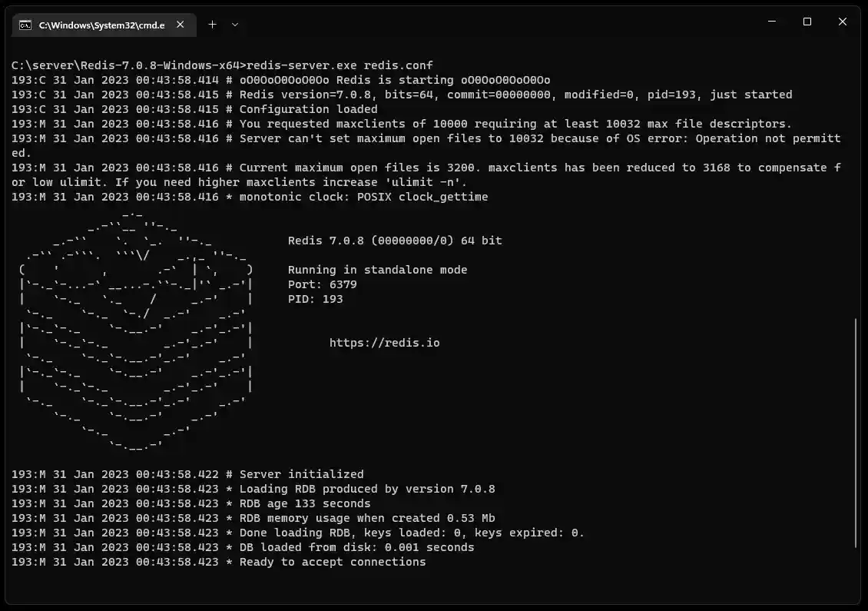Click the cmd icon on the tab
This screenshot has height=611, width=868.
[x=25, y=25]
